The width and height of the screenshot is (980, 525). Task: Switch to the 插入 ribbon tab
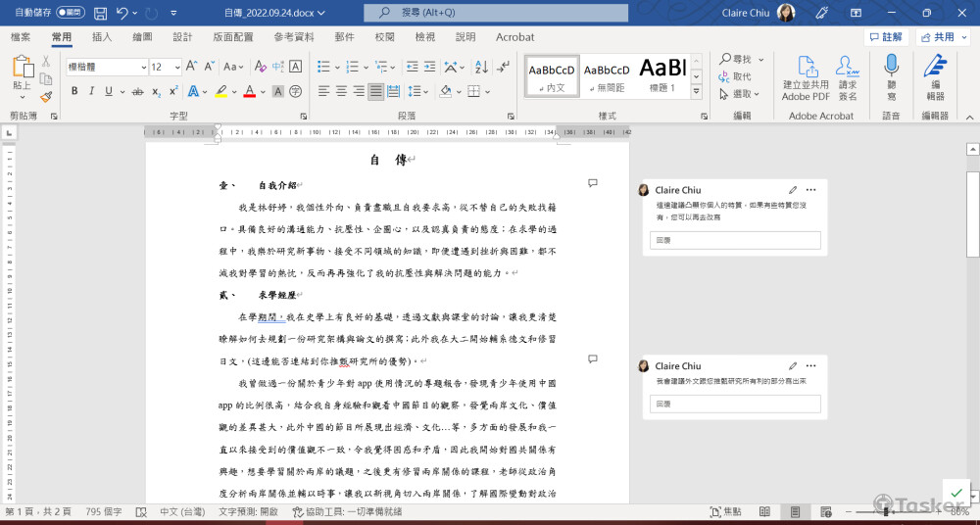tap(102, 37)
